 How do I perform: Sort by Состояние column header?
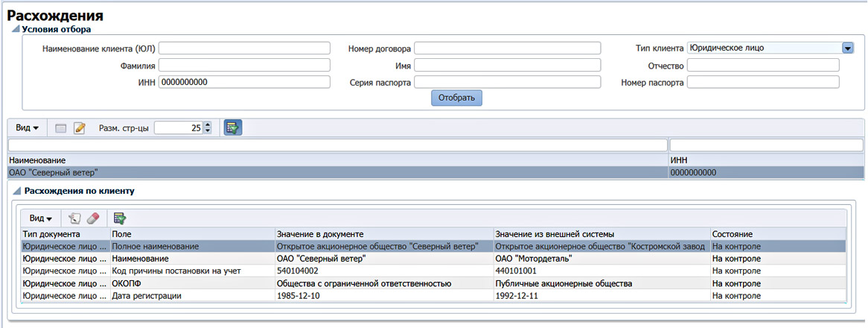[x=776, y=234]
